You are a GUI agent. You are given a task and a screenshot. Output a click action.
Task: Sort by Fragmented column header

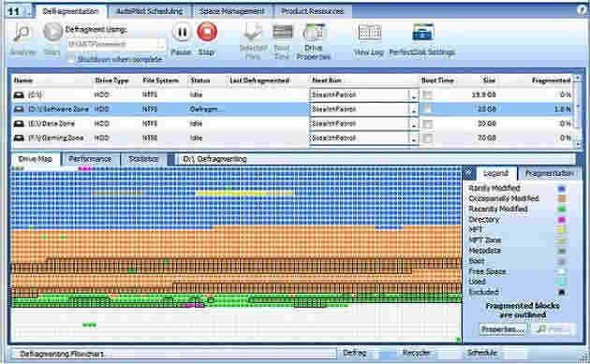[551, 80]
